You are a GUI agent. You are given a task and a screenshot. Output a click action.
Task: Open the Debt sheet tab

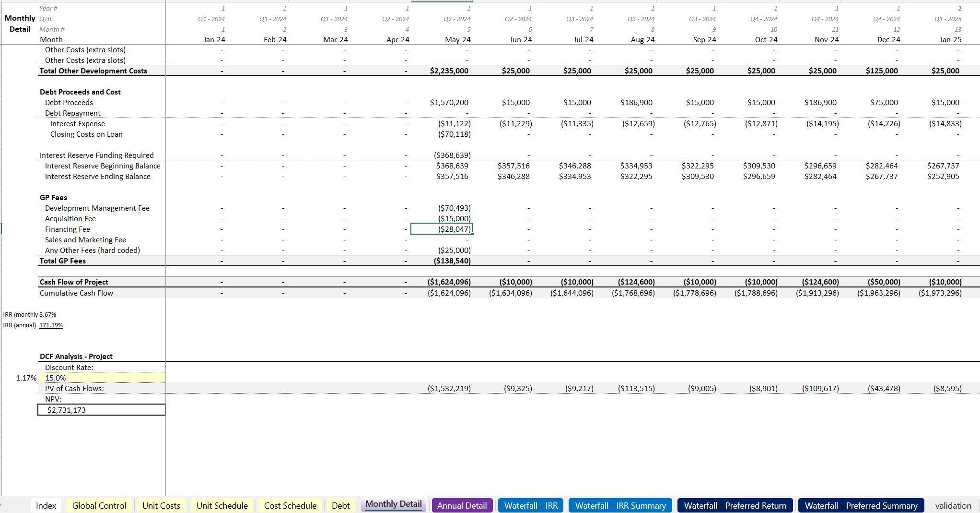coord(341,505)
